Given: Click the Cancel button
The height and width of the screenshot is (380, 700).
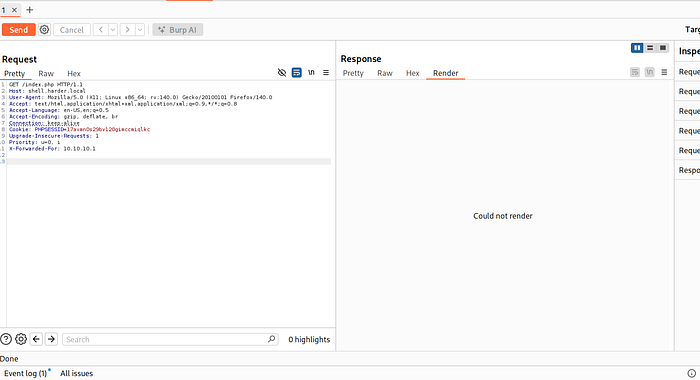Looking at the screenshot, I should click(x=71, y=30).
